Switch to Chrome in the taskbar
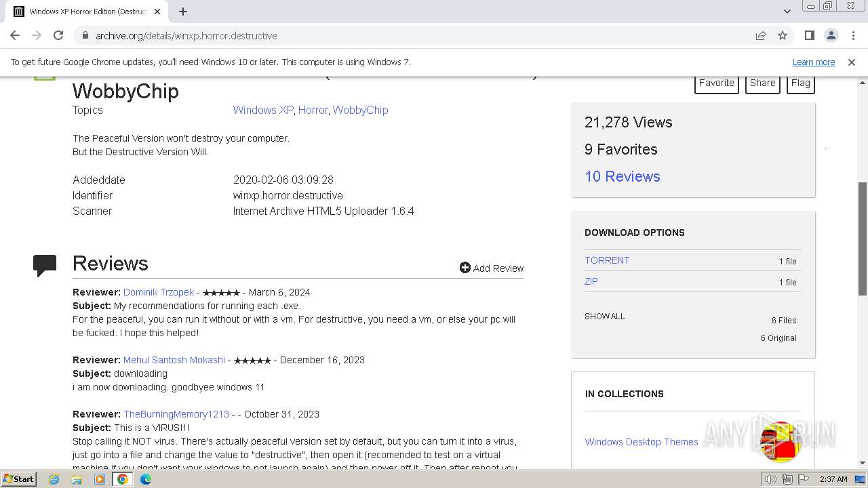868x488 pixels. point(123,479)
